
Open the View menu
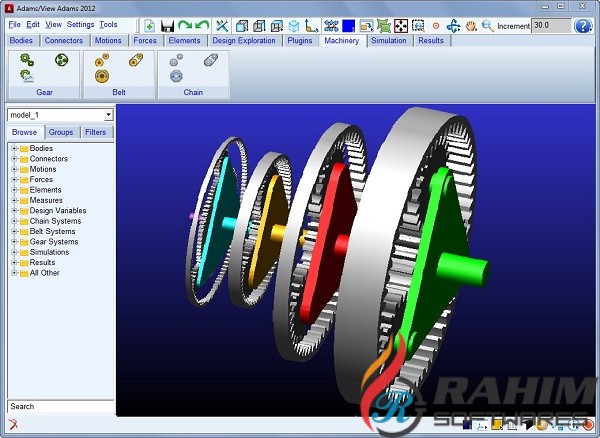coord(54,24)
